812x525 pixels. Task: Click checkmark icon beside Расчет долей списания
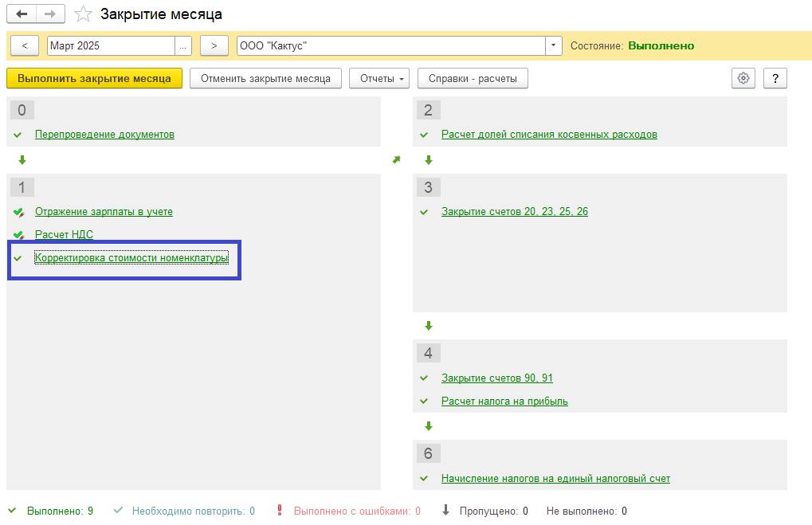[x=424, y=135]
